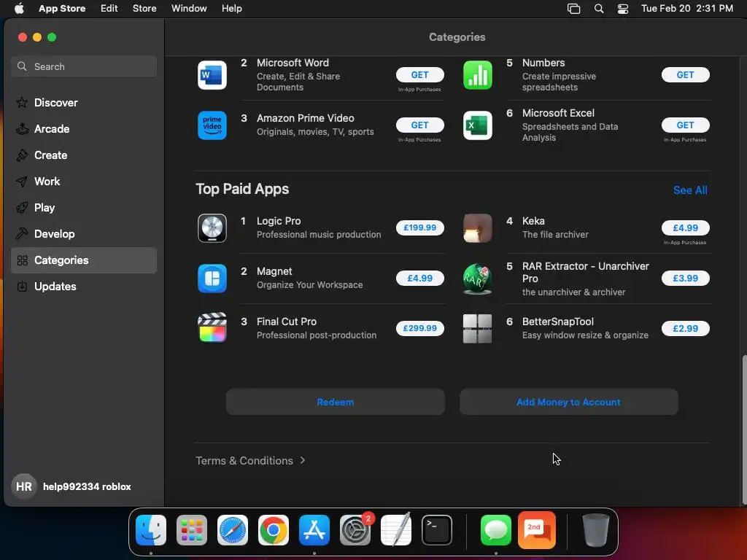Buy RAR Extractor for £3.99
Screen dimensions: 747x560
[685, 278]
